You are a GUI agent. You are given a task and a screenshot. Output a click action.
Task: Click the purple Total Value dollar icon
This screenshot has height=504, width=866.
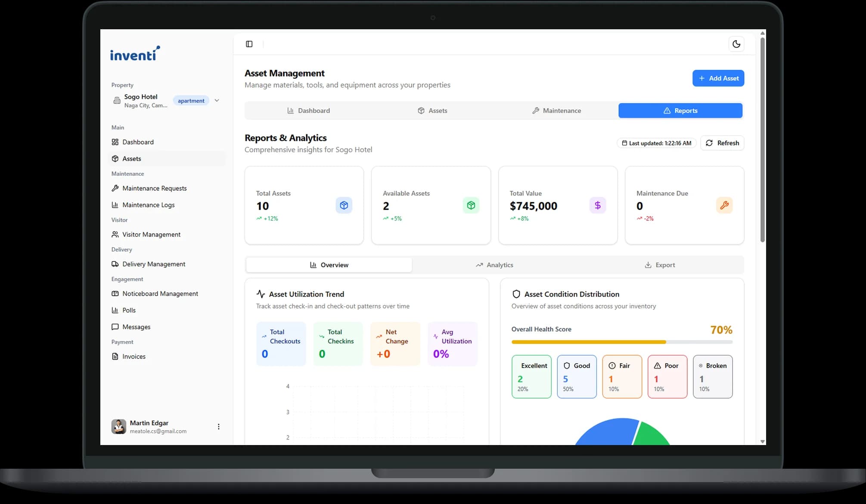tap(597, 205)
